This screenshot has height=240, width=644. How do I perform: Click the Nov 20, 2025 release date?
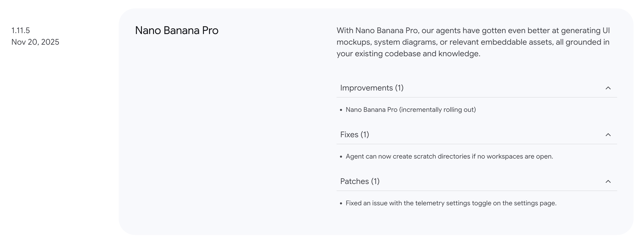[x=35, y=42]
